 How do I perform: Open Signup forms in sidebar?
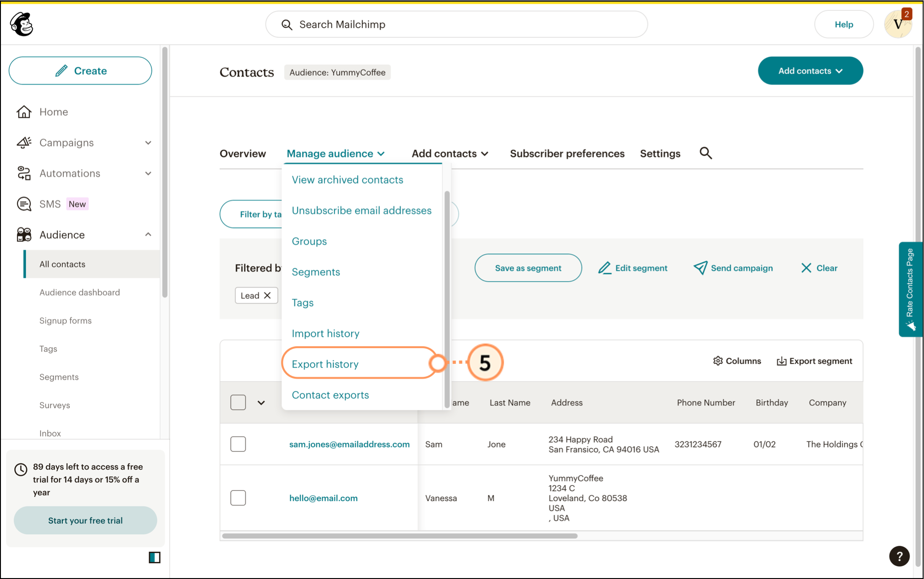point(65,320)
